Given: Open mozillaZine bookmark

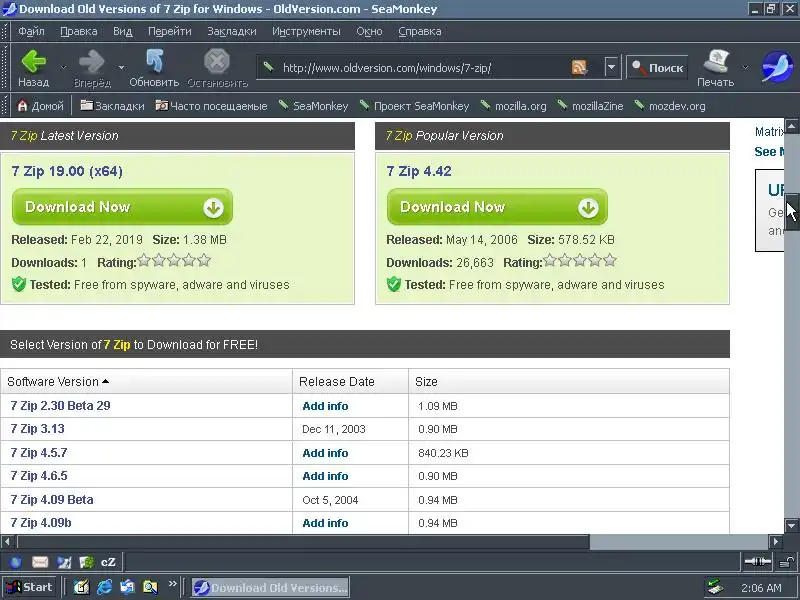Looking at the screenshot, I should (x=590, y=106).
